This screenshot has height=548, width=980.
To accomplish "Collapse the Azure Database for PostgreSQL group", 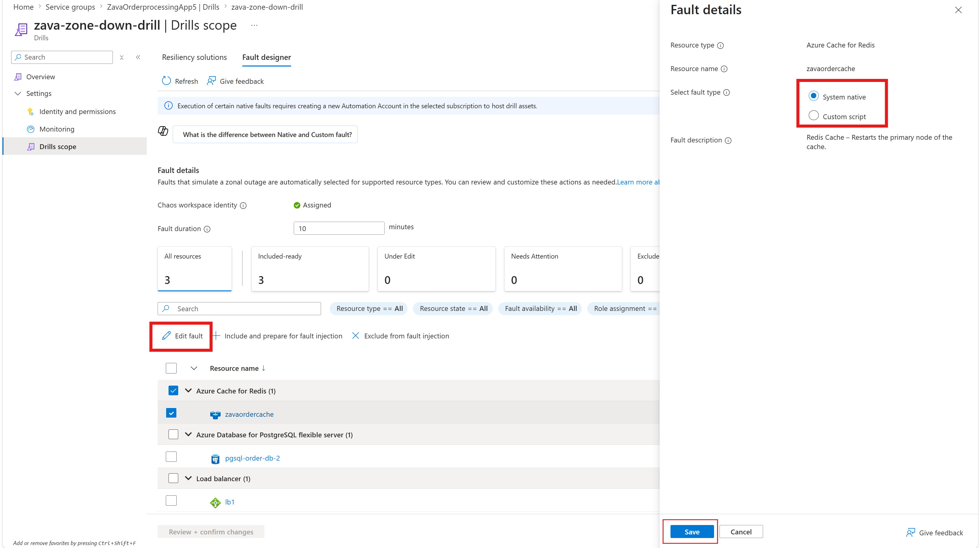I will 188,434.
